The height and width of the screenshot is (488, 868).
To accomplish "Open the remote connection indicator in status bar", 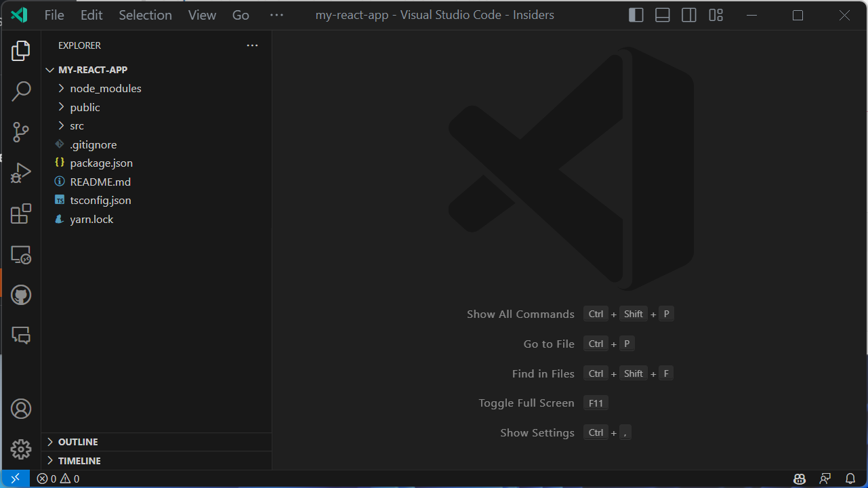I will 15,479.
